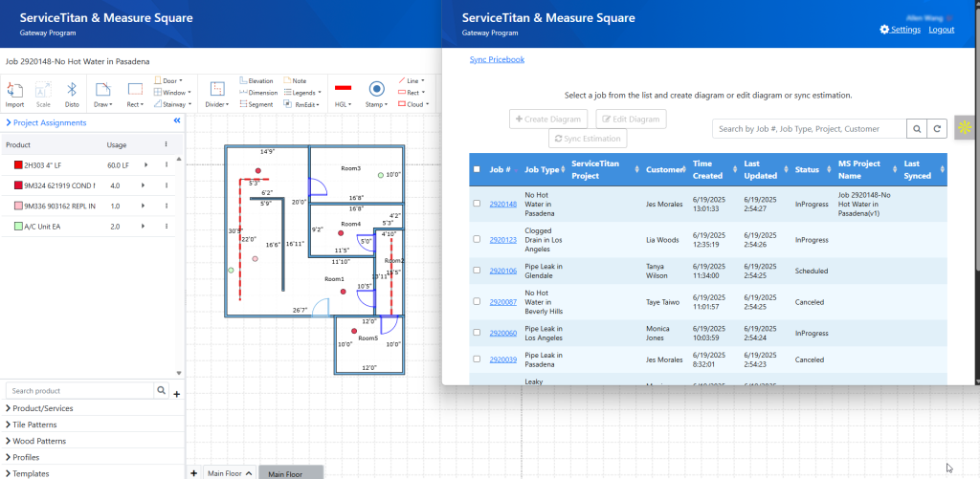Add a Note with the Note tool
This screenshot has width=980, height=479.
tap(295, 80)
